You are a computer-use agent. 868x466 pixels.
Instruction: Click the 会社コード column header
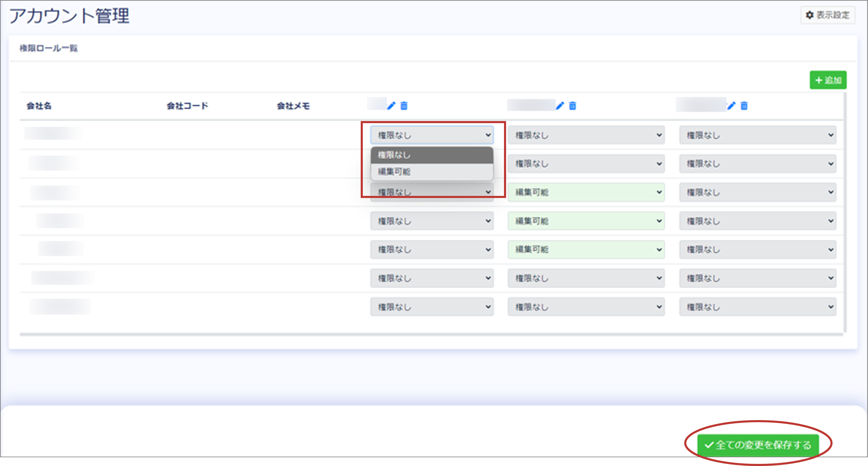(187, 106)
